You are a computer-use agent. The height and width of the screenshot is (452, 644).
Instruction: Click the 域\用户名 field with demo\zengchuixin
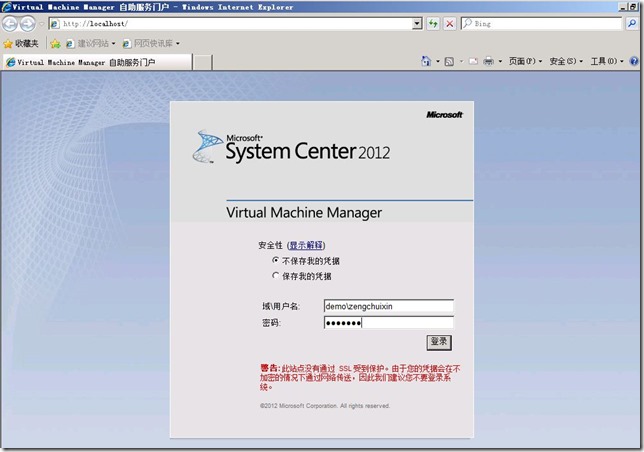click(389, 306)
